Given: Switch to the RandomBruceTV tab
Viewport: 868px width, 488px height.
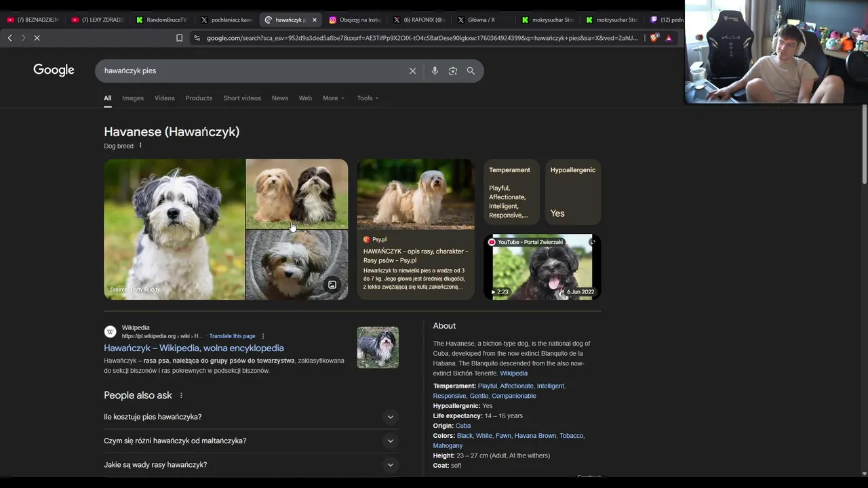Looking at the screenshot, I should (161, 20).
